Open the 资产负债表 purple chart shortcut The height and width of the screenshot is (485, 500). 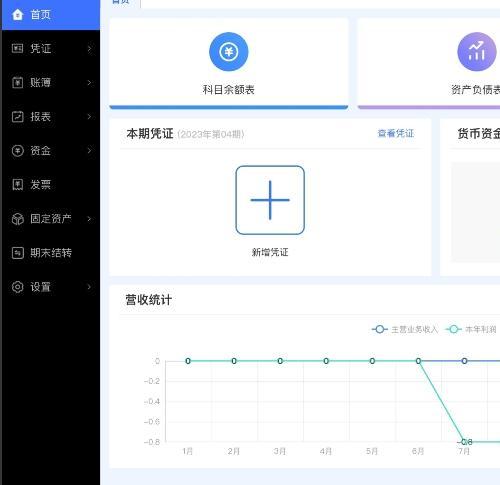pyautogui.click(x=477, y=52)
